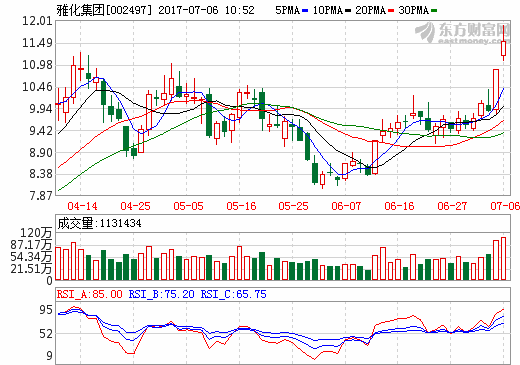Click the blue 5PMA legend color dash
This screenshot has height=365, width=520.
coord(305,11)
